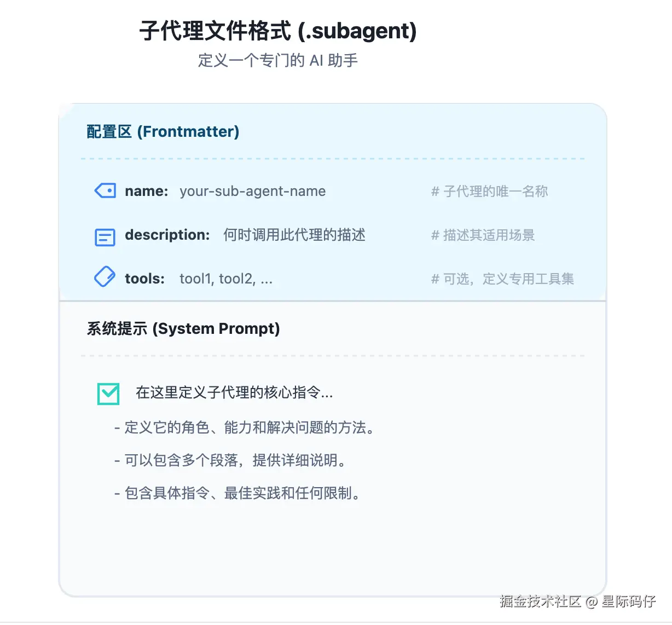Click the 'description:' field label
Screen dimensions: 672x625
pyautogui.click(x=167, y=235)
